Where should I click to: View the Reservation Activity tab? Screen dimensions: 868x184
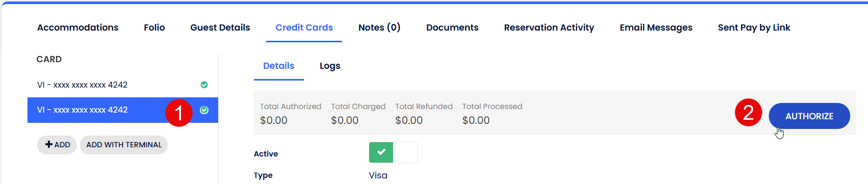549,28
